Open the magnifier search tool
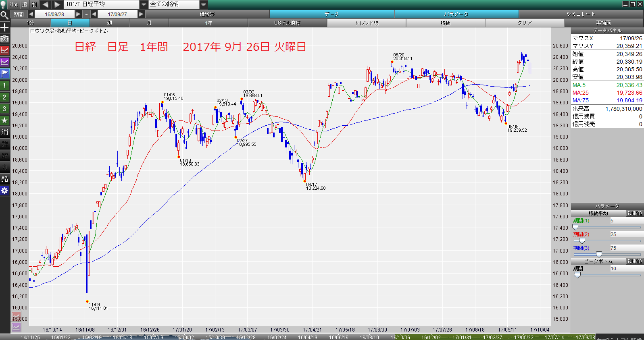The height and width of the screenshot is (340, 644). pyautogui.click(x=4, y=16)
